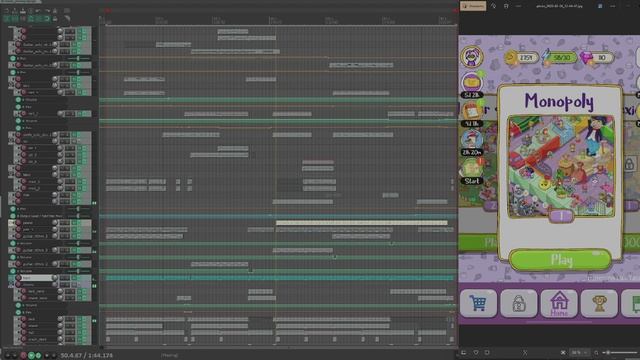Select the highlighted white clip on piano track
The width and height of the screenshot is (640, 360).
click(362, 223)
